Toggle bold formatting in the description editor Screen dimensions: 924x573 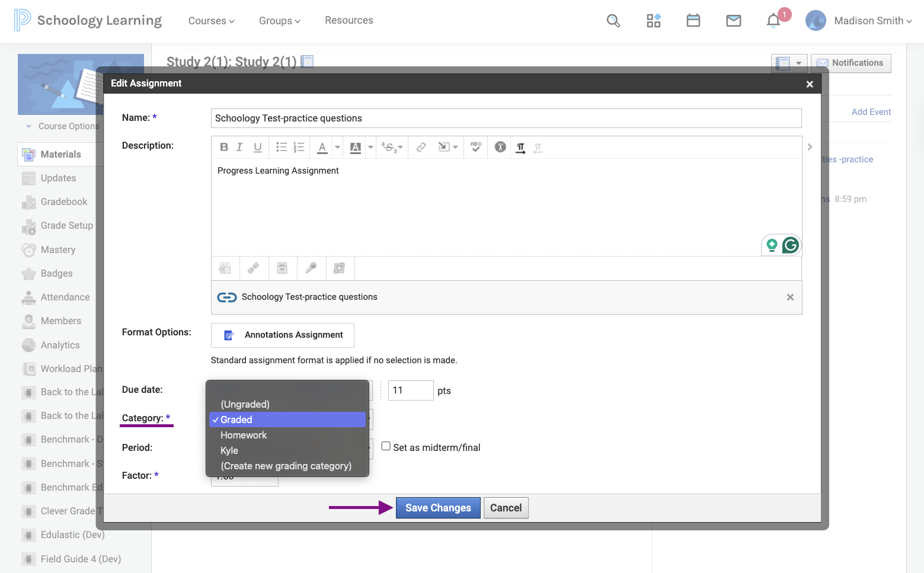224,148
